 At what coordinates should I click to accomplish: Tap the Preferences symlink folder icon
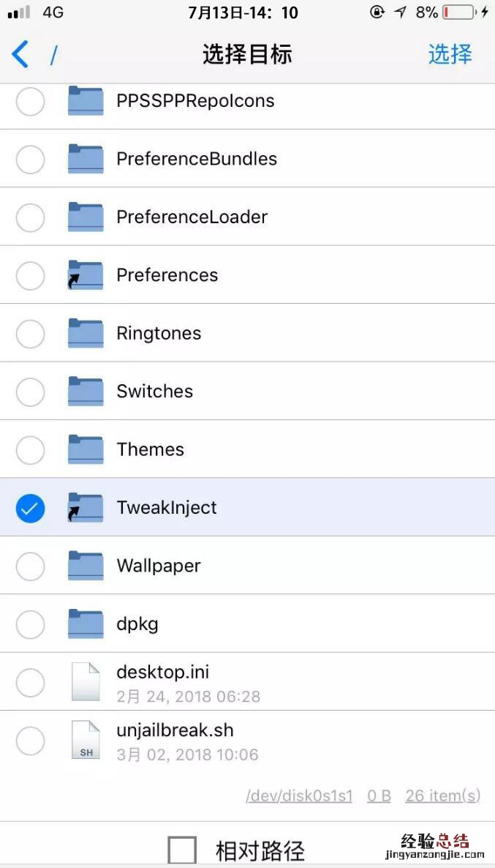point(85,275)
